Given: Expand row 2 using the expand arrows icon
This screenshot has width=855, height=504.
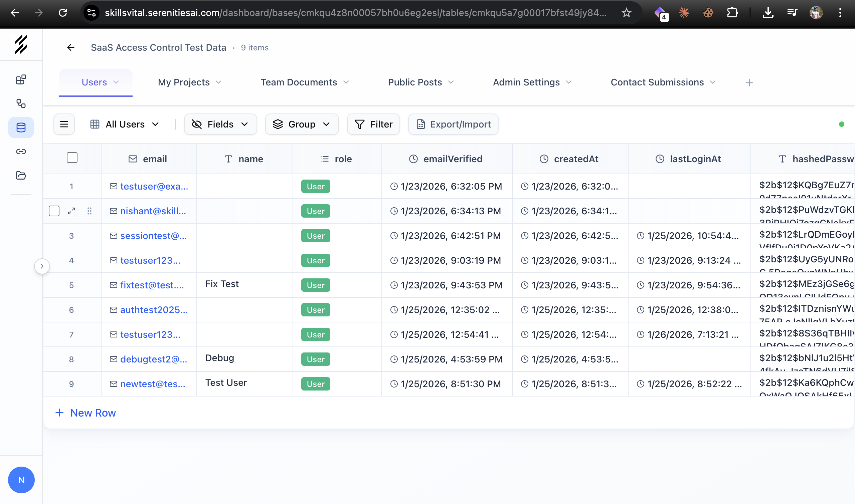Looking at the screenshot, I should [71, 211].
